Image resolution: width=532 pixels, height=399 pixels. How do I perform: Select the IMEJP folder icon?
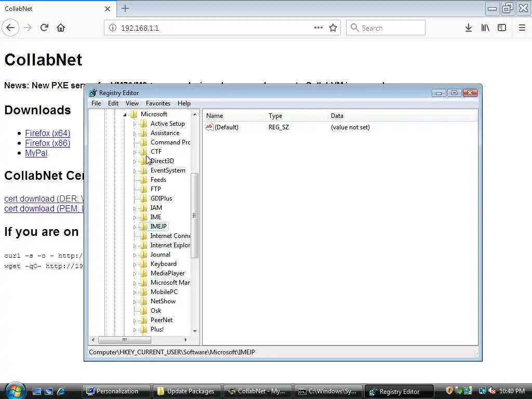(x=143, y=227)
